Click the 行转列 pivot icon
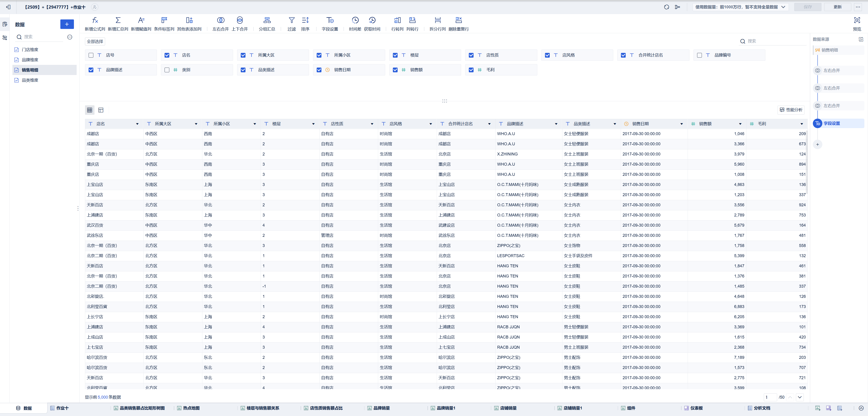This screenshot has height=416, width=868. (397, 21)
